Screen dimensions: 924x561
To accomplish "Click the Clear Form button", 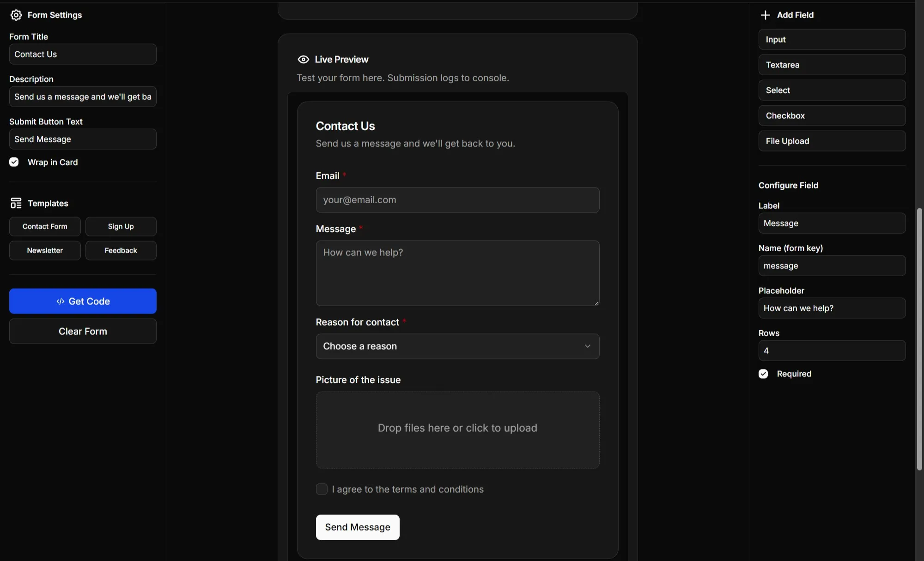I will pyautogui.click(x=82, y=331).
